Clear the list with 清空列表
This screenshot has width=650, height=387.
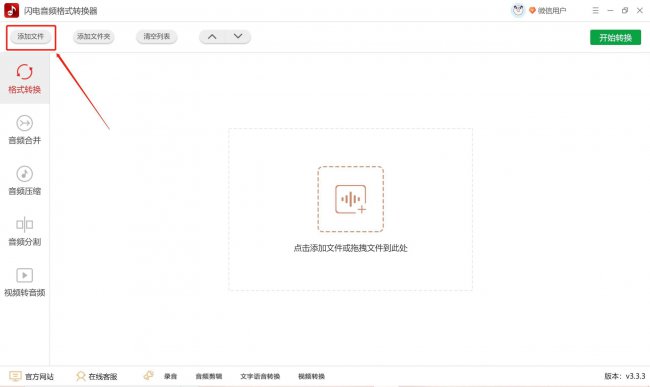pyautogui.click(x=157, y=36)
